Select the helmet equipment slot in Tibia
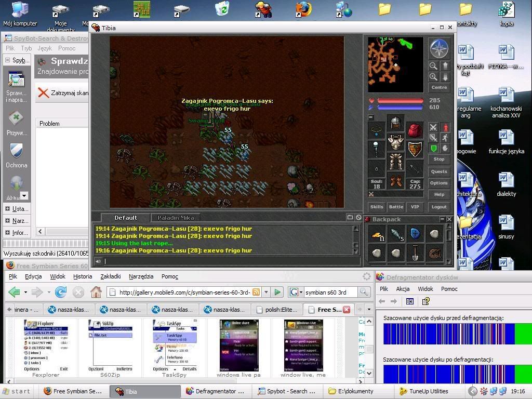The width and height of the screenshot is (532, 399). pyautogui.click(x=395, y=123)
